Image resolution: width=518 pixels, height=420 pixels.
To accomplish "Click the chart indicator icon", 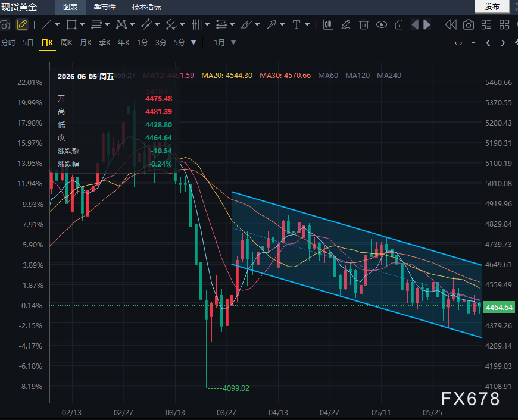I will [327, 25].
